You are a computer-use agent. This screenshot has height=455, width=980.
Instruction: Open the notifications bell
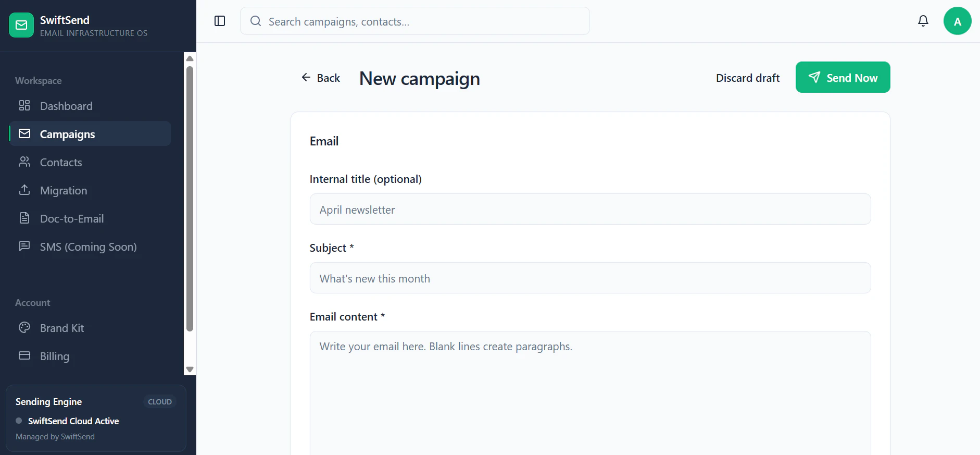(x=923, y=21)
